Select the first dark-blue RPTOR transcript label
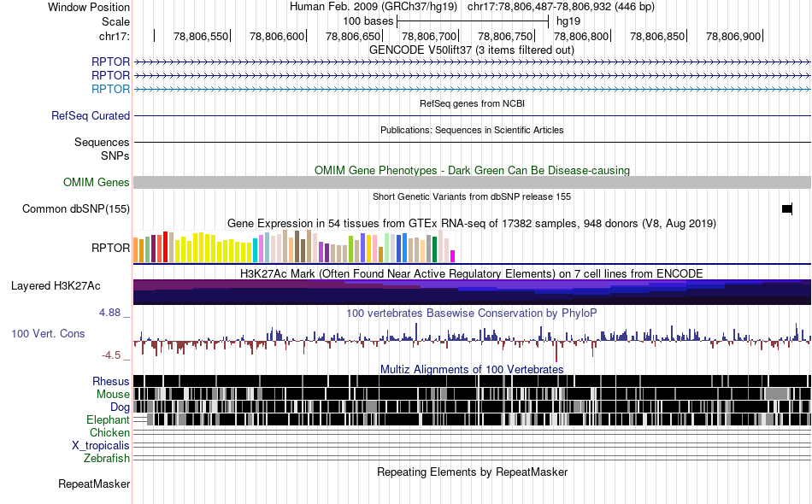812x504 pixels. coord(110,62)
